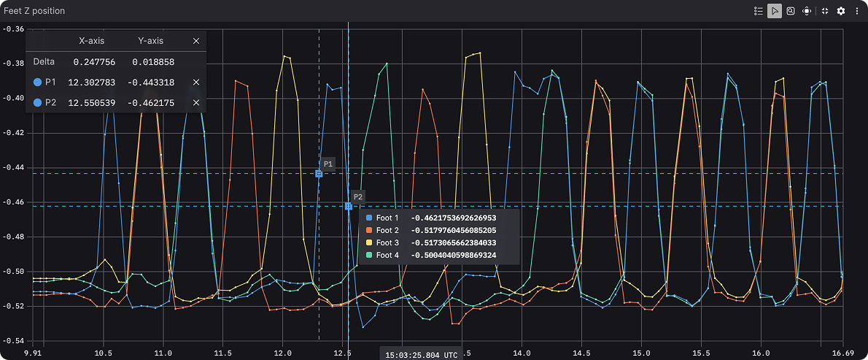Open the three-dot more options menu

(856, 11)
